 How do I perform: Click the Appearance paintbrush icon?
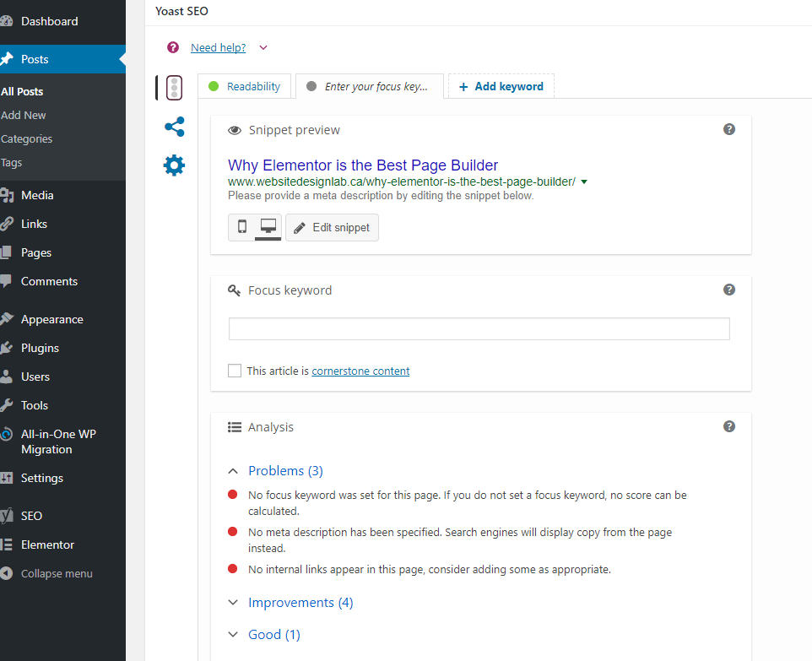coord(6,319)
